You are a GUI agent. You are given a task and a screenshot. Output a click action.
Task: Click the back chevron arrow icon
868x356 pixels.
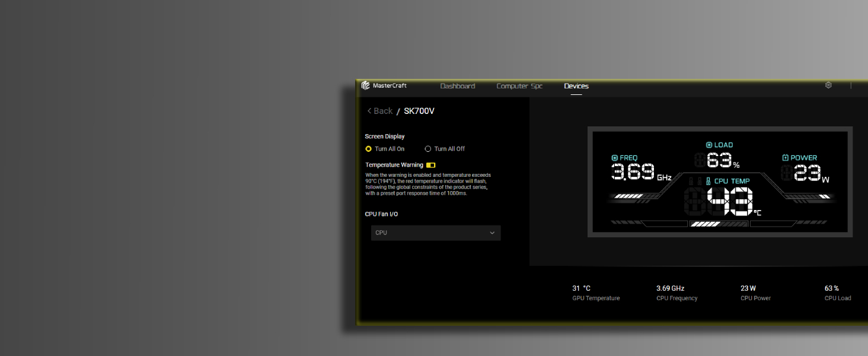click(x=369, y=111)
